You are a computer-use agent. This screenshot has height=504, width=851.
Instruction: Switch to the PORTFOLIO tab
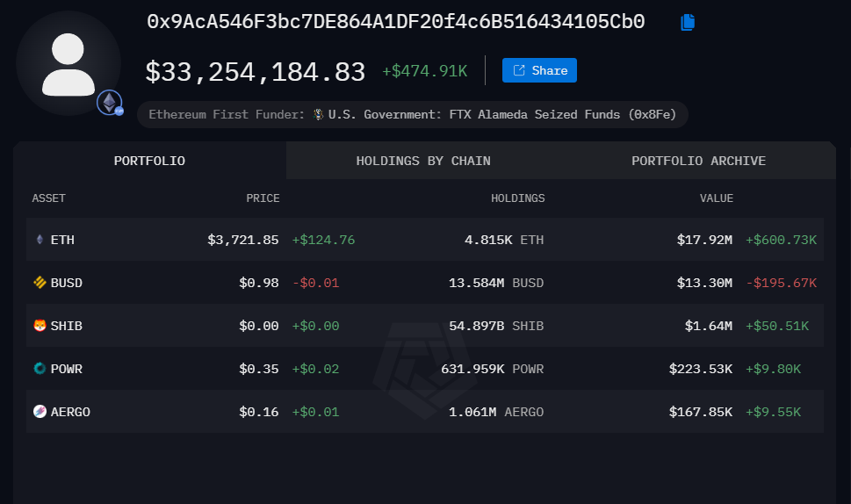tap(149, 161)
